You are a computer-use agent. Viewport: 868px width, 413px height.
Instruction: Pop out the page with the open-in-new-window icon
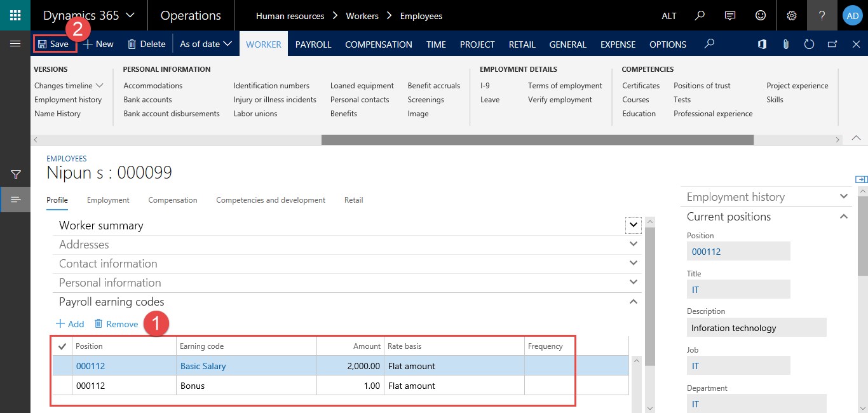[831, 44]
